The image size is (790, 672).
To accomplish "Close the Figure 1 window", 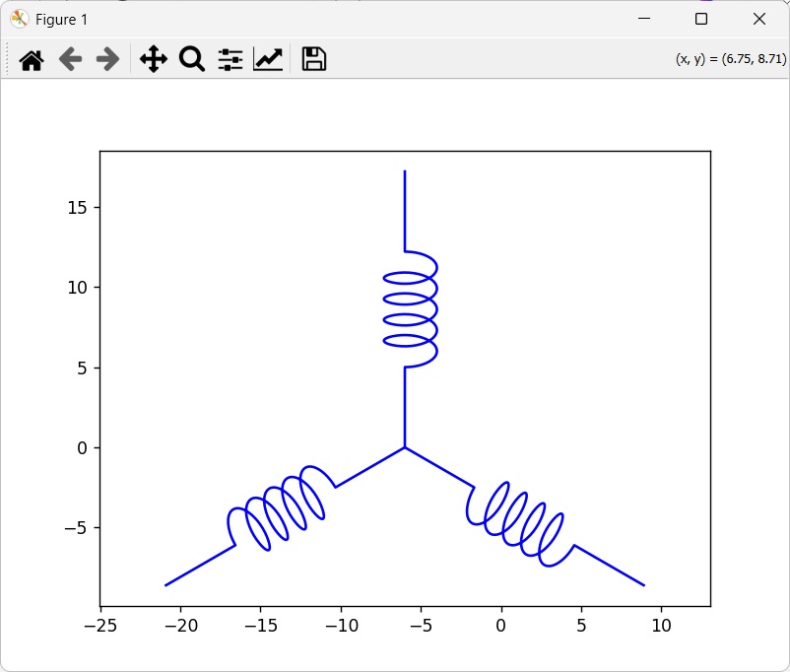I will tap(758, 19).
